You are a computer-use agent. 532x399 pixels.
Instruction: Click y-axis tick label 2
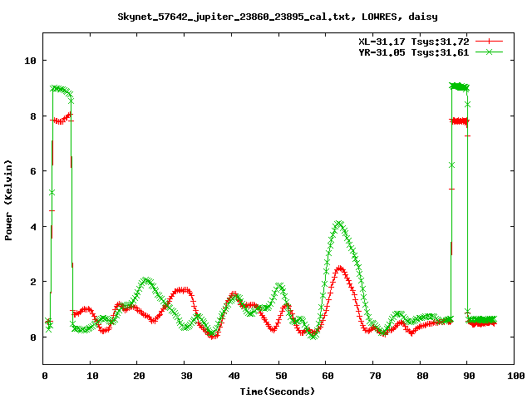pos(33,282)
